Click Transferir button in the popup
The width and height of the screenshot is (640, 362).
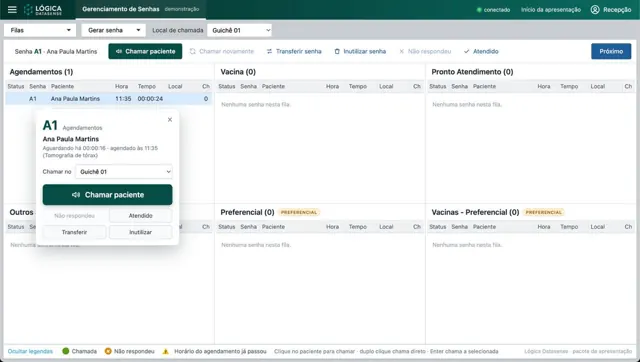[74, 232]
